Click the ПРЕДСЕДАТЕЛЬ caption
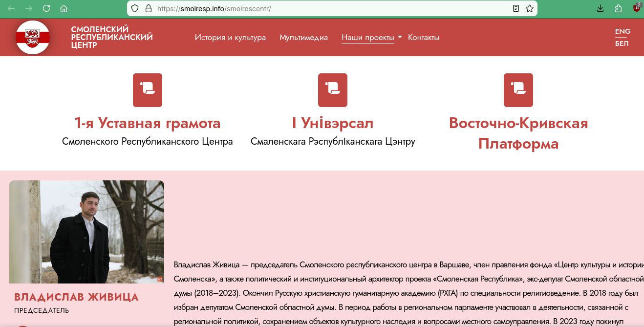This screenshot has height=327, width=644. (x=42, y=311)
